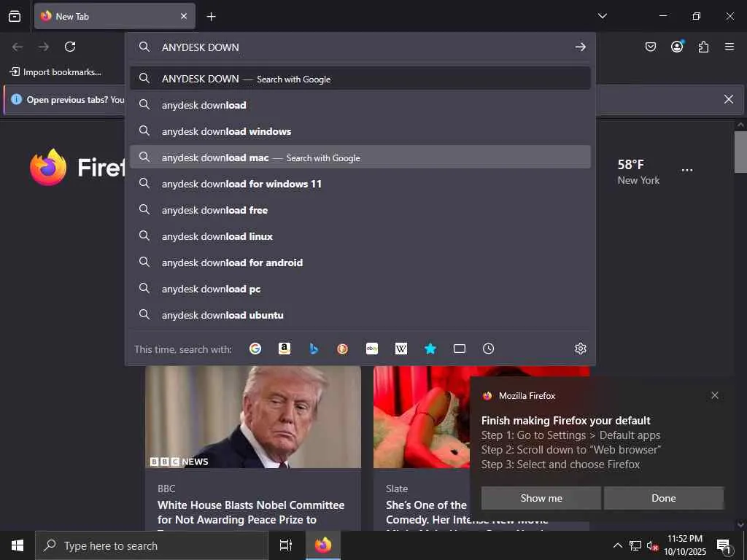Click Show me in Firefox default popup

[541, 497]
